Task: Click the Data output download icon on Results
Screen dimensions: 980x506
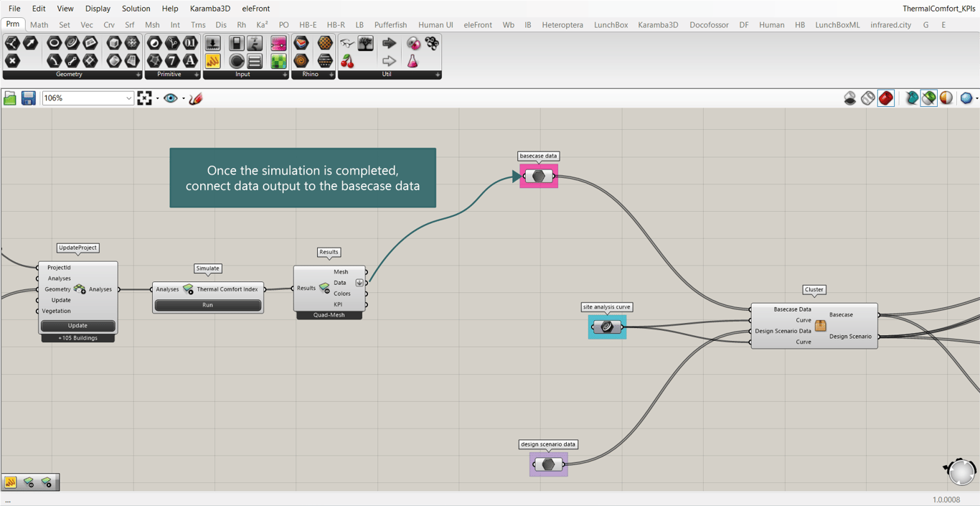Action: (x=359, y=283)
